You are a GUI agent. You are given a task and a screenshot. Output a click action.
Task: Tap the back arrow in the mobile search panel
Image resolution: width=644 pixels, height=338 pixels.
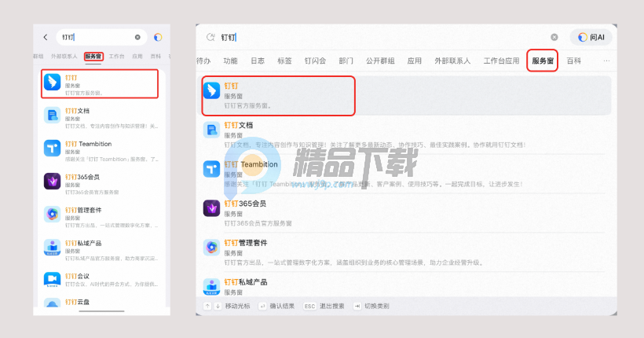click(46, 38)
